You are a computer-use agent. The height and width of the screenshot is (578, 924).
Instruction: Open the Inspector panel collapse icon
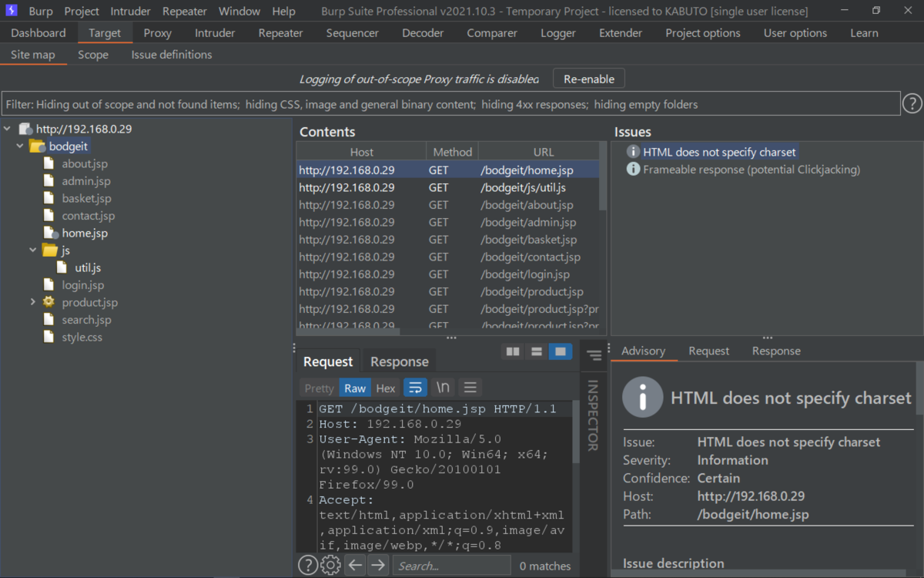coord(594,355)
